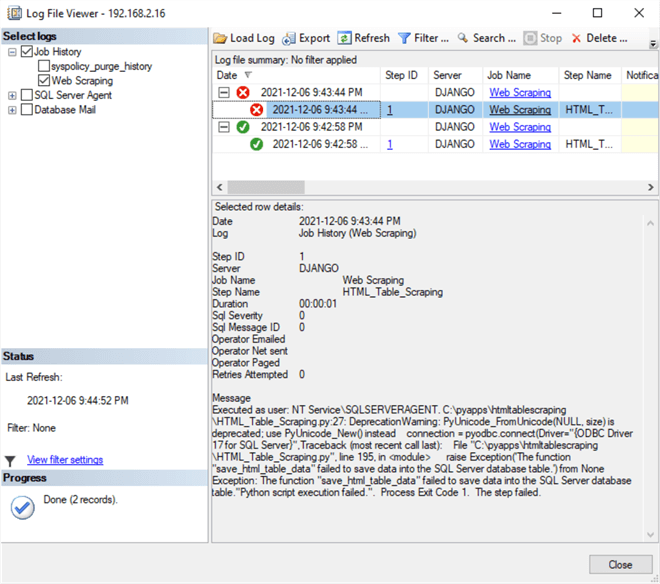Minimize the Log File Viewer window
This screenshot has height=584, width=660.
pos(557,13)
